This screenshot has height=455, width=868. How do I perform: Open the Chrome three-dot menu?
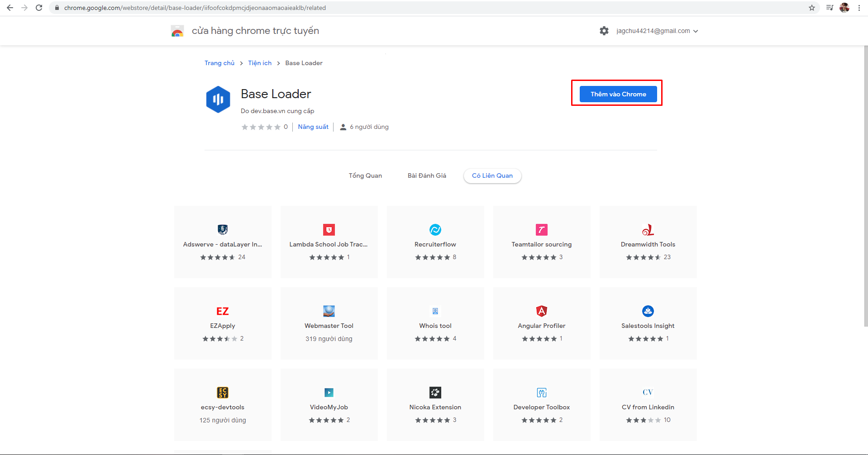pyautogui.click(x=859, y=8)
